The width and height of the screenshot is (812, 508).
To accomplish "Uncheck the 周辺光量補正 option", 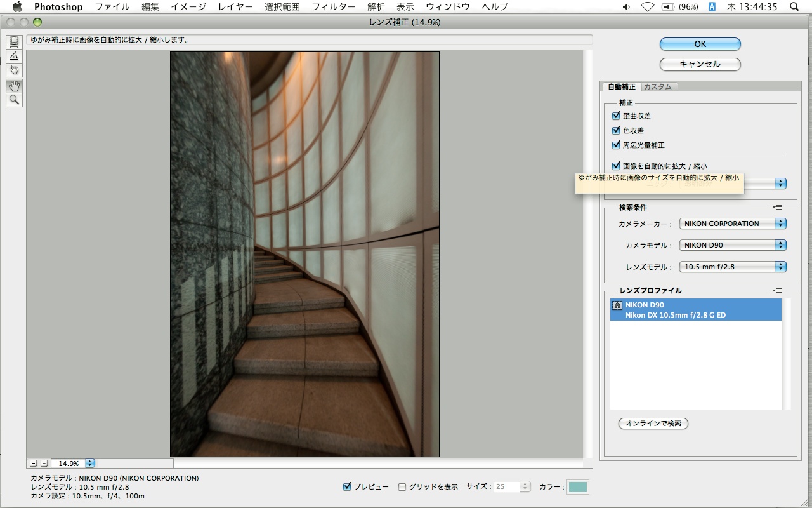I will pyautogui.click(x=615, y=145).
